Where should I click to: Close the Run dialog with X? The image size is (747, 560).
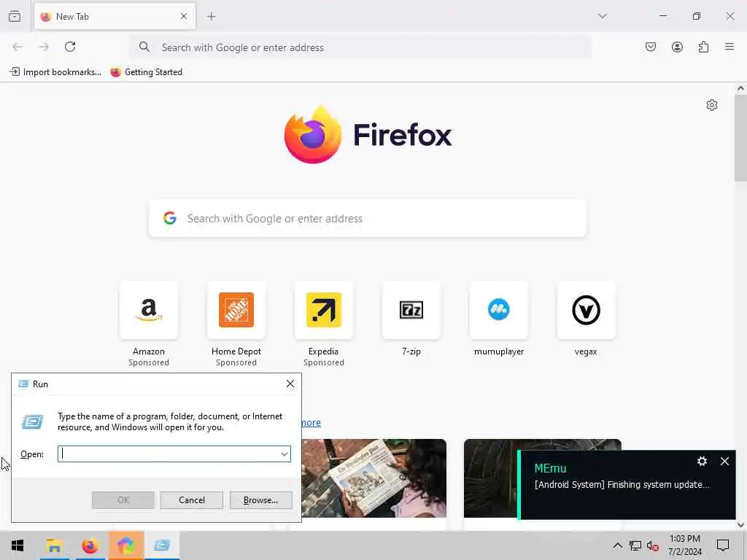tap(290, 384)
